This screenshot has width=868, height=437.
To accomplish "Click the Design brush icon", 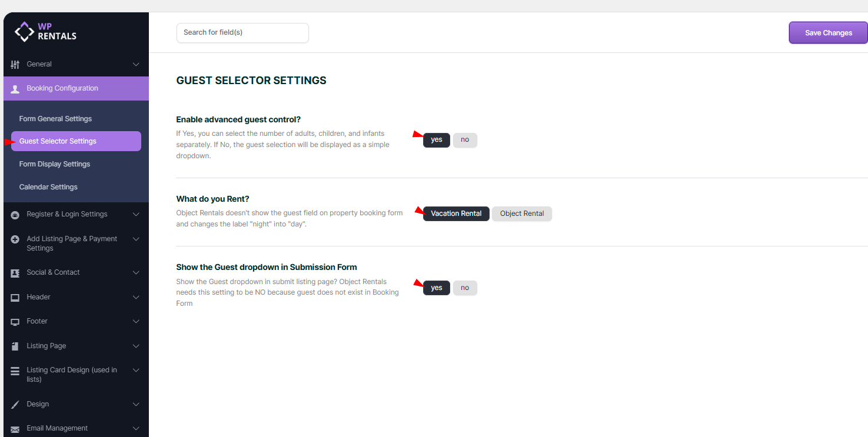I will pyautogui.click(x=15, y=405).
